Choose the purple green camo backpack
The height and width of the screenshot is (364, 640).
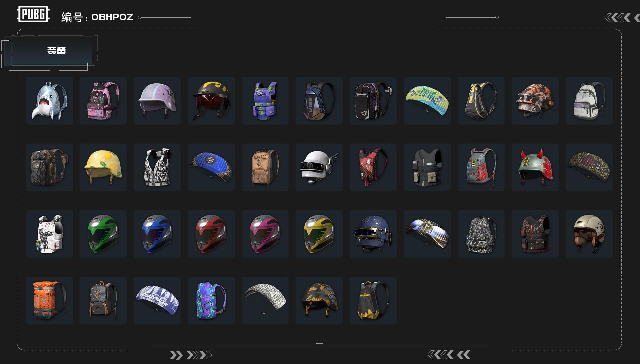tap(211, 300)
